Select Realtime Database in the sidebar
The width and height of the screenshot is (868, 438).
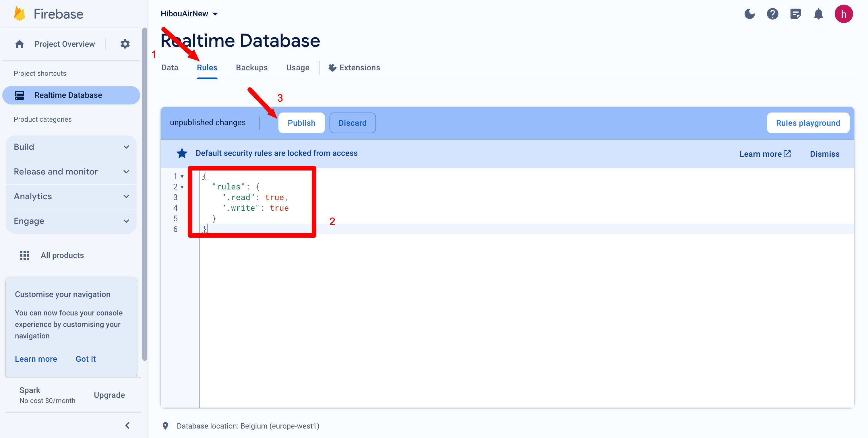(71, 95)
